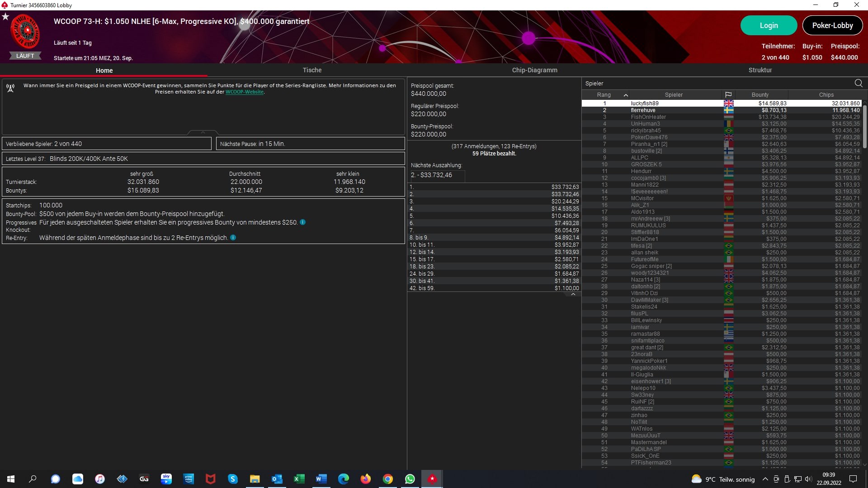Select player woody1234321 in the list

(722, 273)
